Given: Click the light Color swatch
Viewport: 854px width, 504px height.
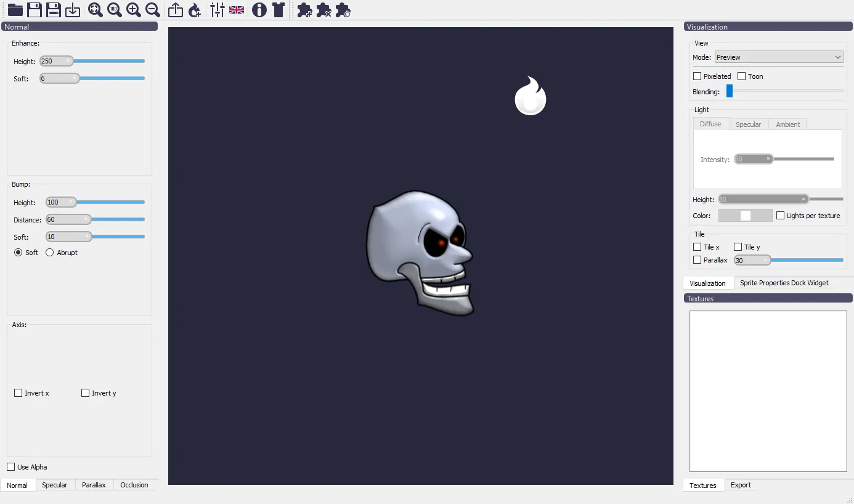Looking at the screenshot, I should click(746, 215).
